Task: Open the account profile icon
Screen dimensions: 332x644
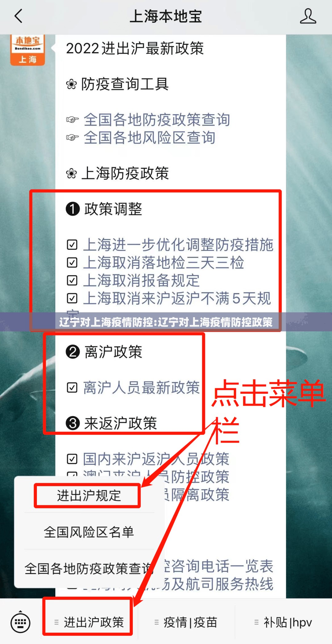Action: (308, 16)
